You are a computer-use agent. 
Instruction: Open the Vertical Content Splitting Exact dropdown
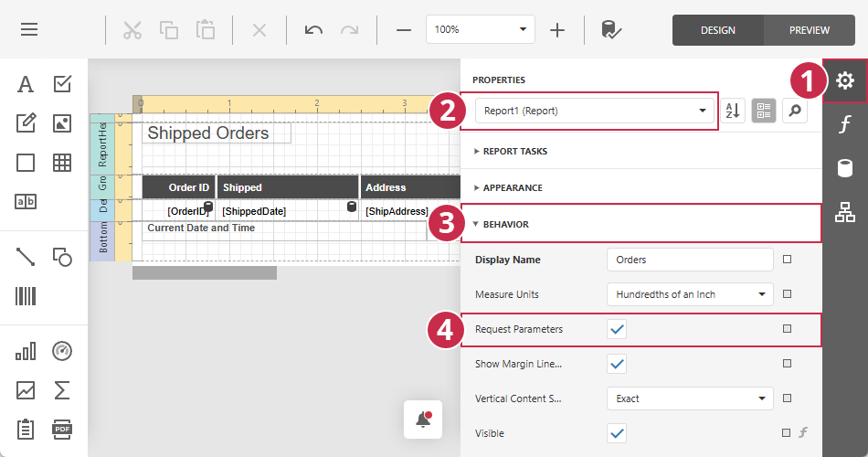(x=690, y=399)
